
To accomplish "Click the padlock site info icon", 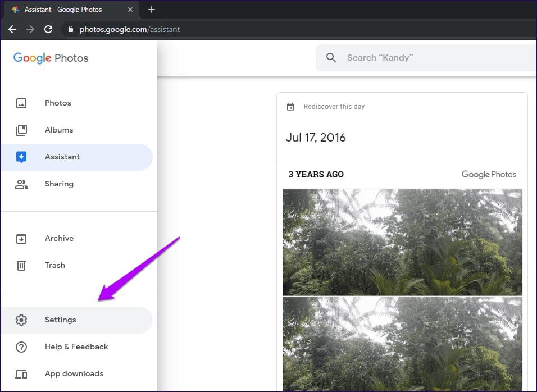I will pyautogui.click(x=71, y=29).
